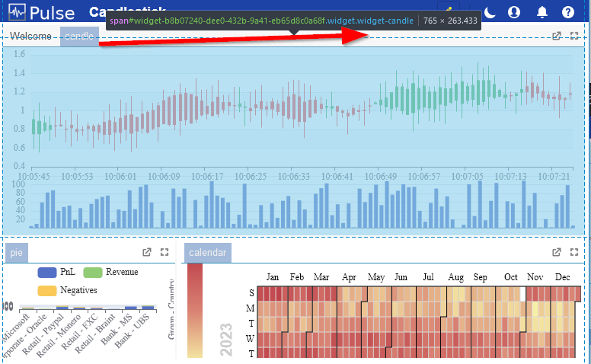Switch to the Welcome tab

30,37
